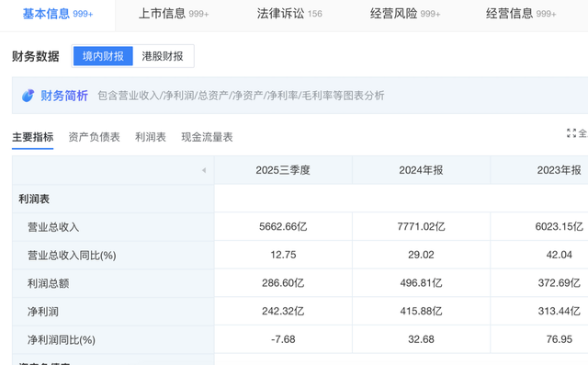
Task: Select the 境内财报 toggle button
Action: (103, 56)
